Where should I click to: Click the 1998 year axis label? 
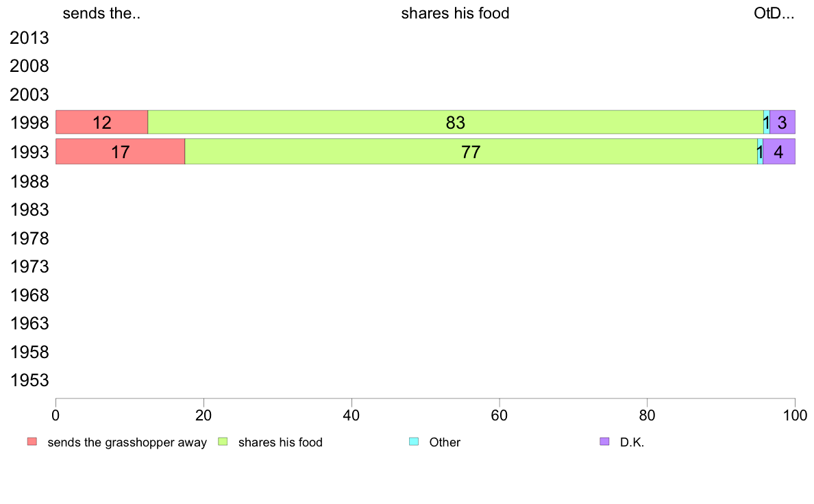click(29, 123)
